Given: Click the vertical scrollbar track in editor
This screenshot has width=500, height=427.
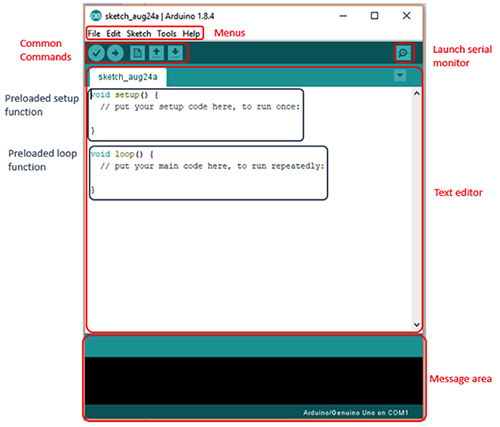Looking at the screenshot, I should pos(416,209).
